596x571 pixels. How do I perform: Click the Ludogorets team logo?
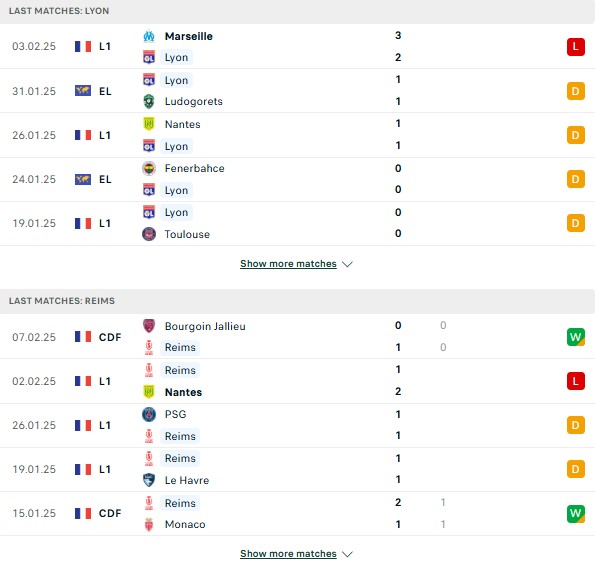click(x=149, y=102)
